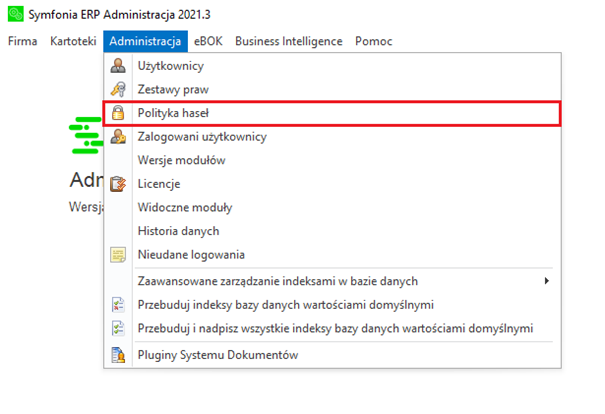Expand Zaawansowane zarządzanie indeksami submenu arrow

tap(546, 281)
